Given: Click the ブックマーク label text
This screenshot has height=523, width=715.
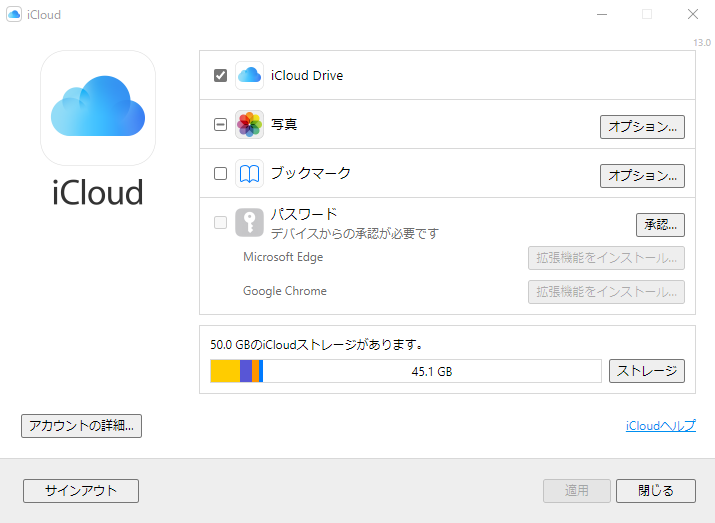Looking at the screenshot, I should [x=311, y=173].
